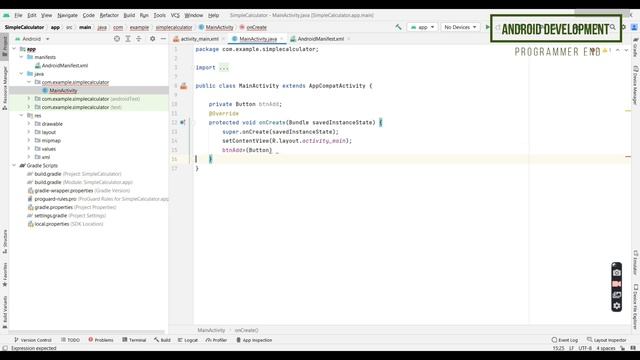Open the Refactor menu
This screenshot has width=640, height=360.
pos(109,15)
